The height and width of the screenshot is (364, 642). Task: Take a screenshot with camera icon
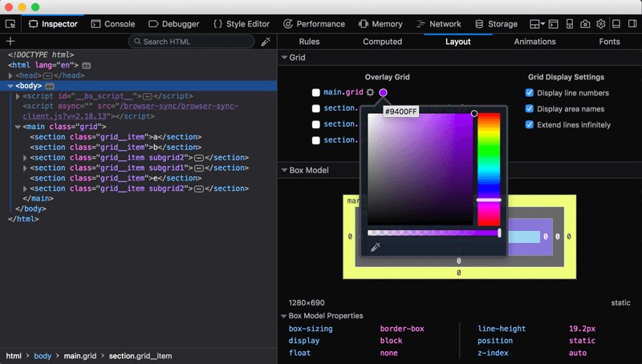pyautogui.click(x=585, y=24)
